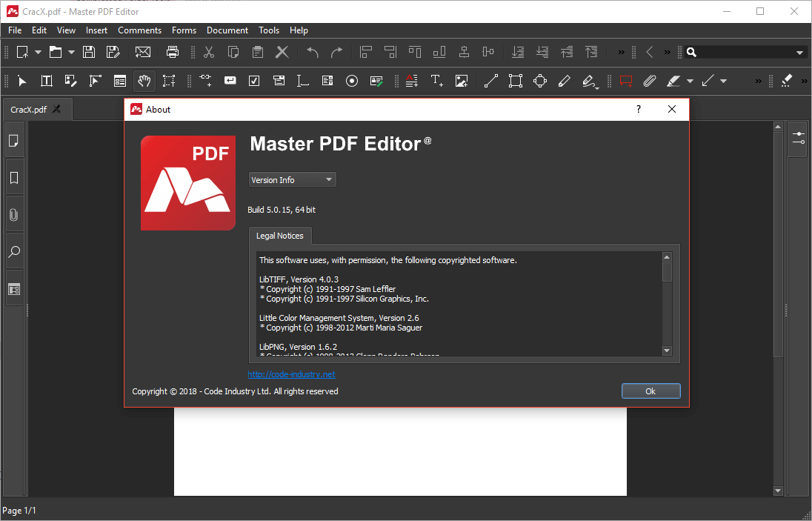Click the document view scrollbar down arrow

tap(778, 491)
